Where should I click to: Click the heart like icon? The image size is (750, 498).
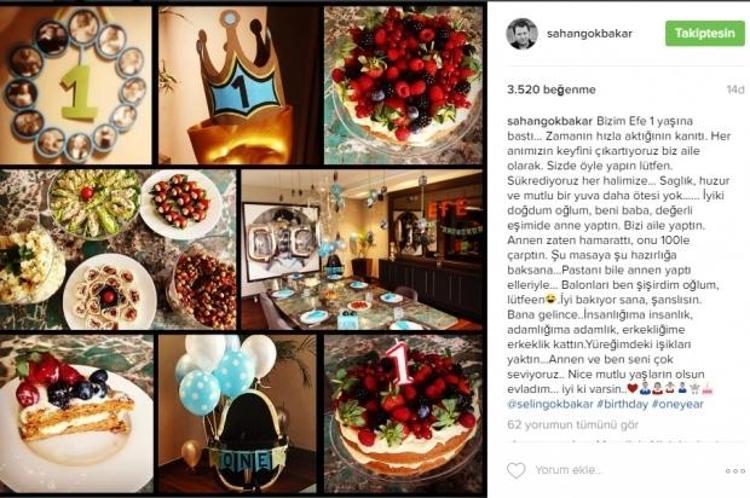(516, 470)
